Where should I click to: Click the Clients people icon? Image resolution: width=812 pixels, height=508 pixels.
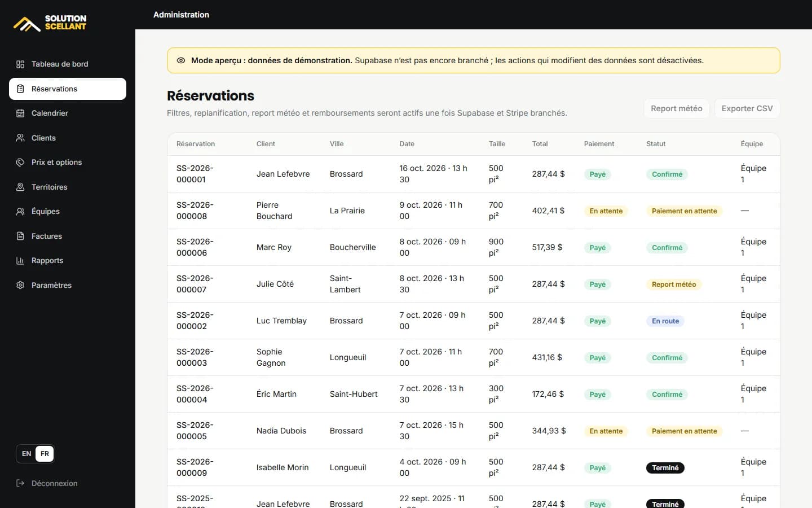point(20,138)
